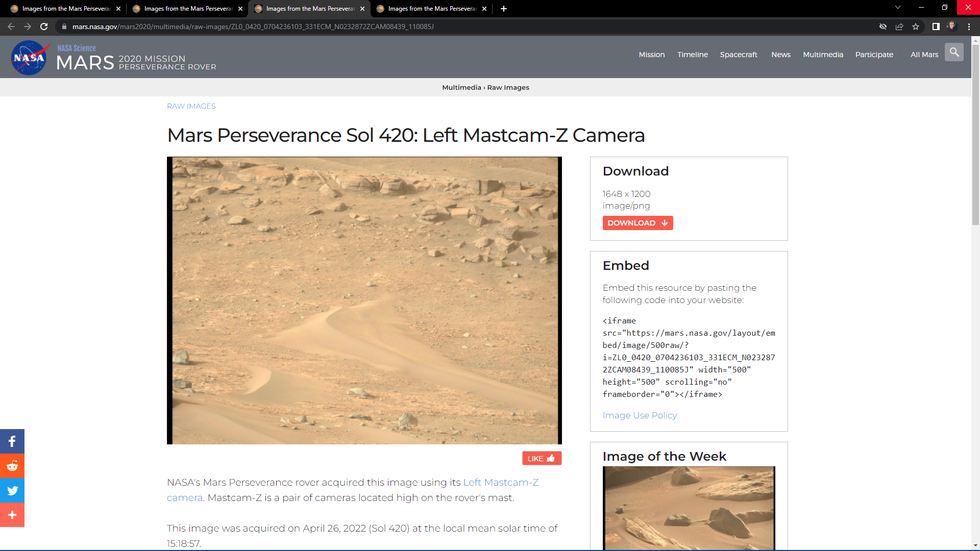Open more sharing options plus icon
Viewport: 980px width, 551px height.
click(x=12, y=515)
